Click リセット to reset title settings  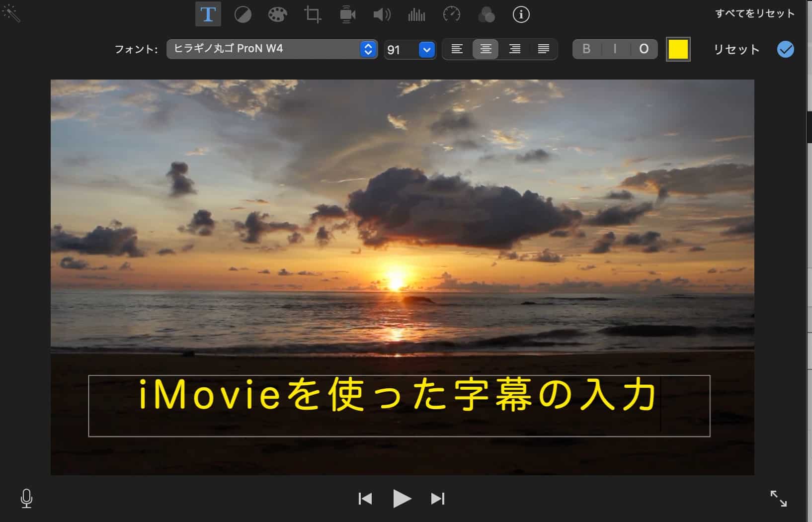pos(736,49)
